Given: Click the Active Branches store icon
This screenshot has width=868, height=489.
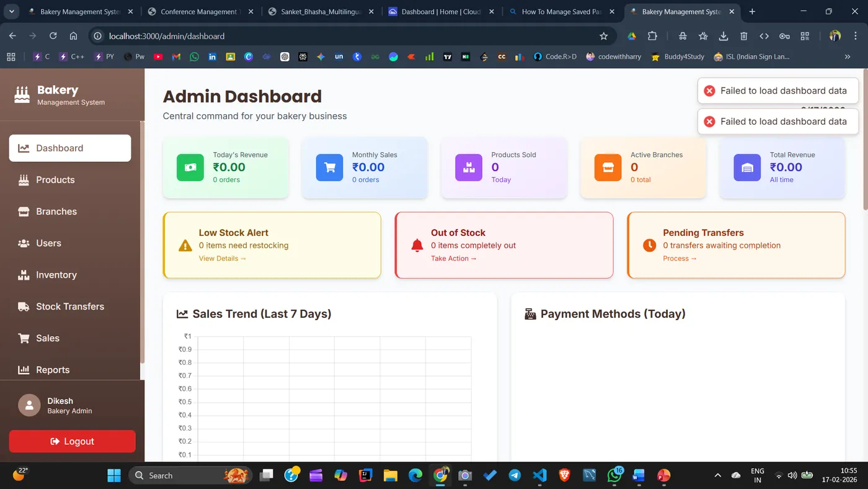Looking at the screenshot, I should click(608, 168).
